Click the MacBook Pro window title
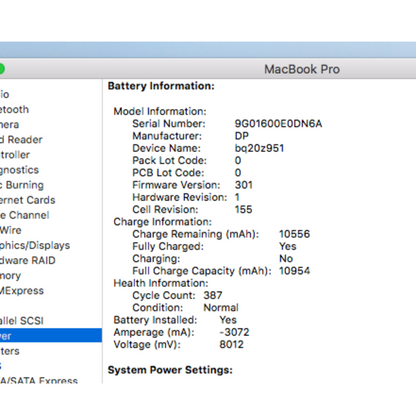 tap(302, 69)
